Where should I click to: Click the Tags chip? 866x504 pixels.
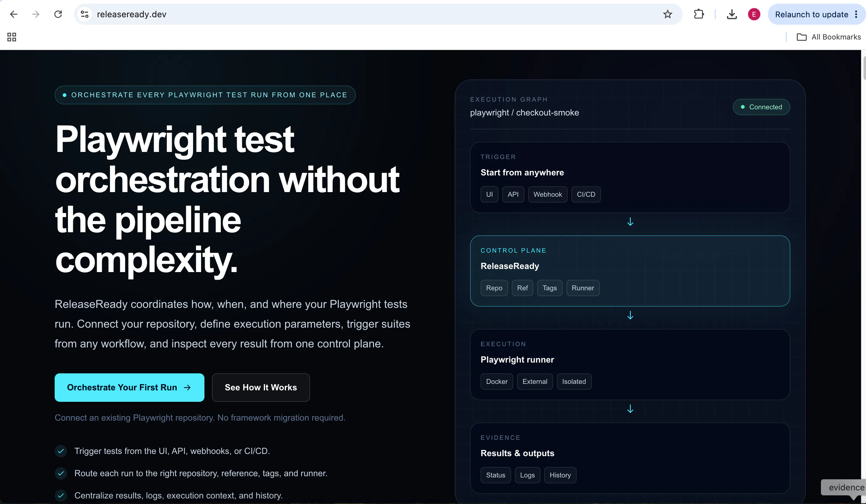tap(549, 288)
